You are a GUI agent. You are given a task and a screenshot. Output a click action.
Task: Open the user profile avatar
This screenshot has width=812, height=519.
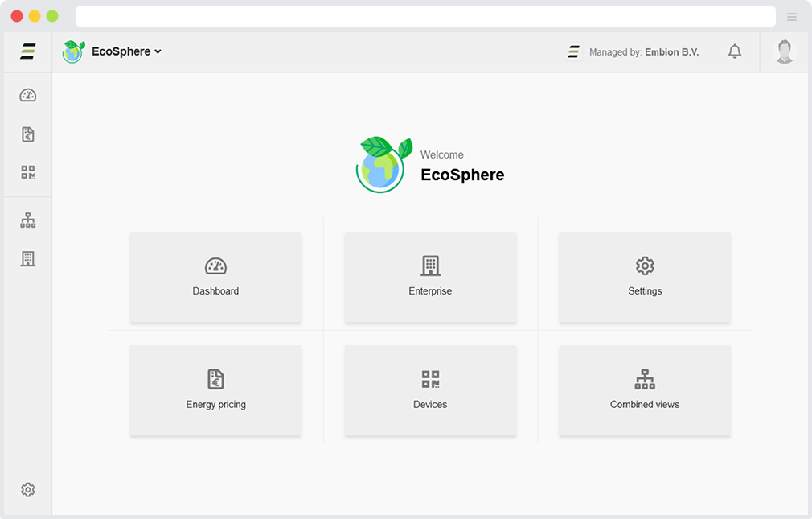point(784,51)
